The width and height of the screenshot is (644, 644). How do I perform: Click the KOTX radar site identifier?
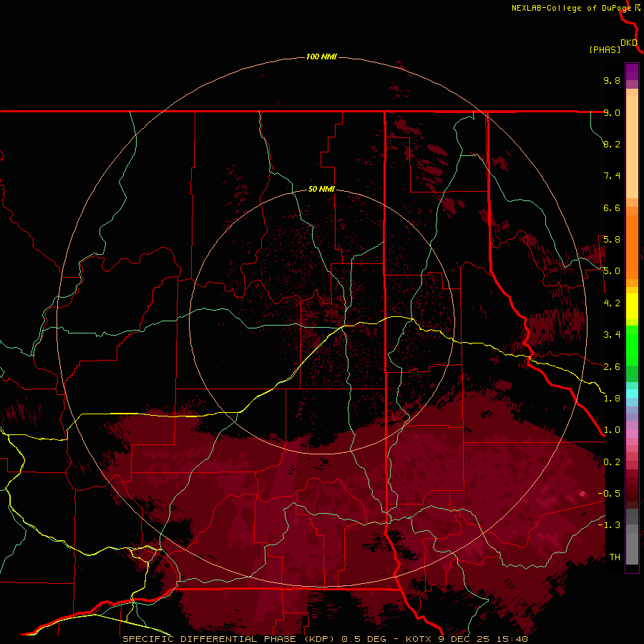[x=419, y=639]
